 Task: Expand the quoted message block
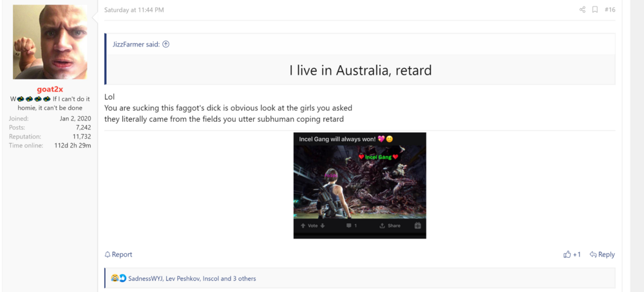tap(360, 70)
